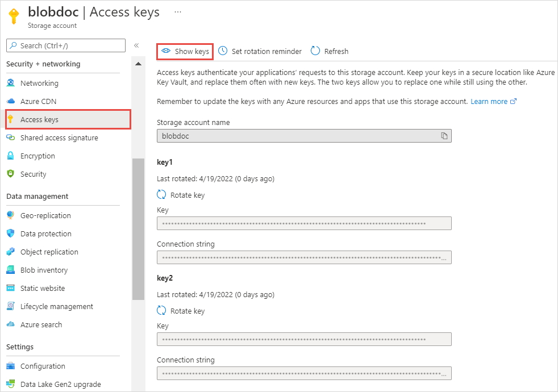The width and height of the screenshot is (558, 392).
Task: Click the clock icon for rotation reminder
Action: (x=223, y=51)
